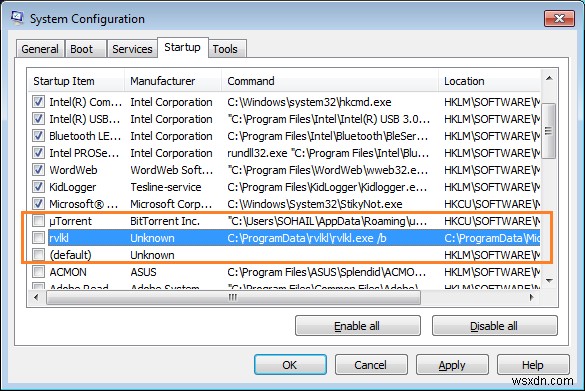Enable the ACMON startup checkbox
The width and height of the screenshot is (585, 391).
click(38, 272)
